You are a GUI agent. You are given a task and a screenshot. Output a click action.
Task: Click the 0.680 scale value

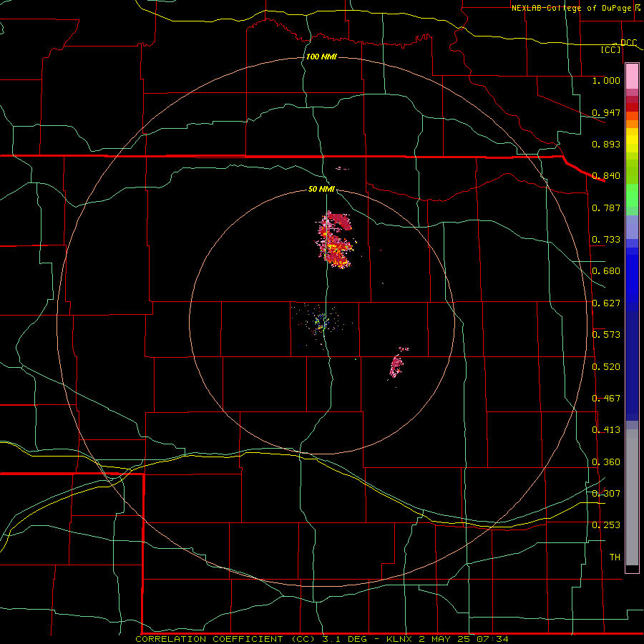pos(606,271)
